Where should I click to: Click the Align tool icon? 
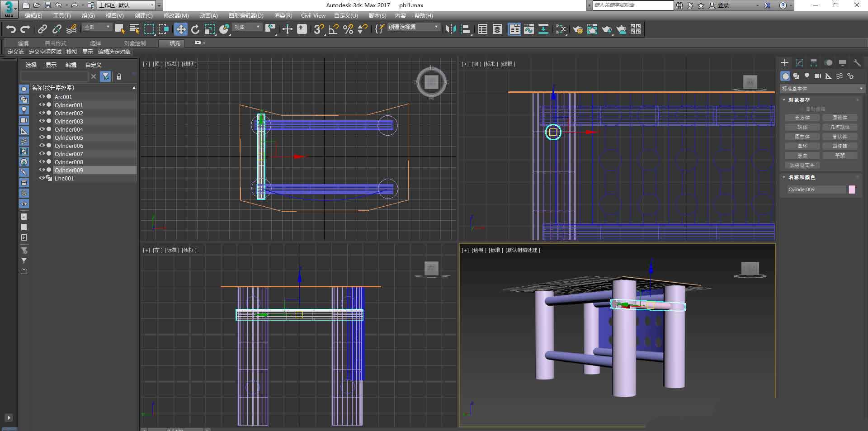[466, 29]
